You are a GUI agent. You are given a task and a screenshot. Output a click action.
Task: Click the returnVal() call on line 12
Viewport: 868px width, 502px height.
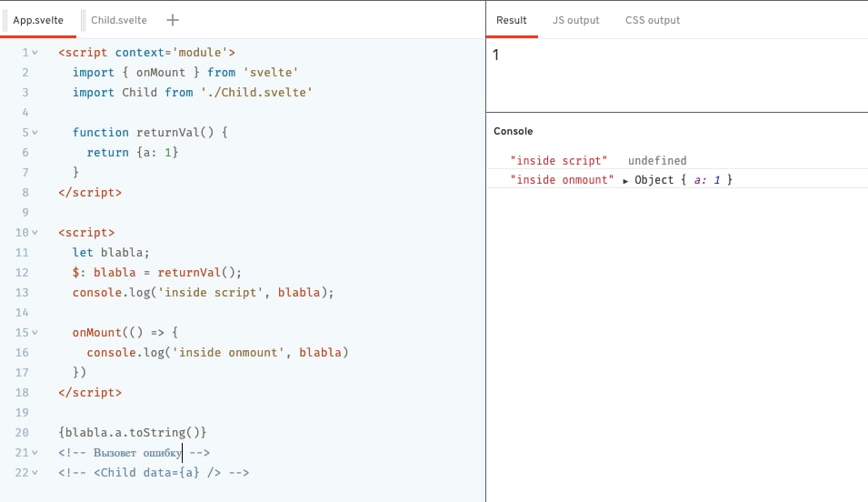point(199,273)
